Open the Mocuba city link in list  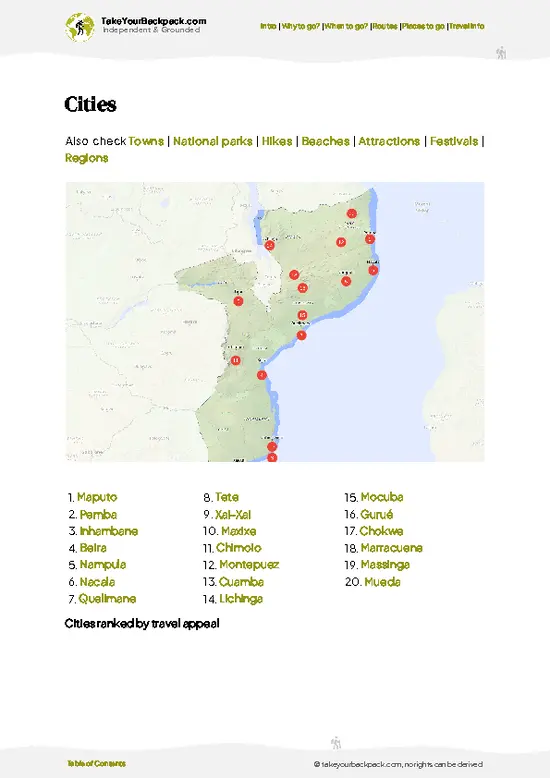click(x=382, y=497)
